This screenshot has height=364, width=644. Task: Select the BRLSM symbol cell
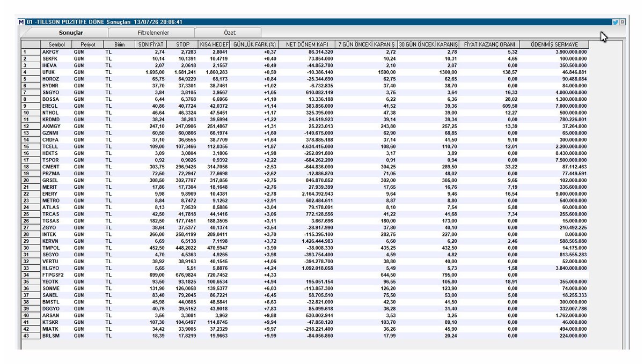(x=56, y=335)
